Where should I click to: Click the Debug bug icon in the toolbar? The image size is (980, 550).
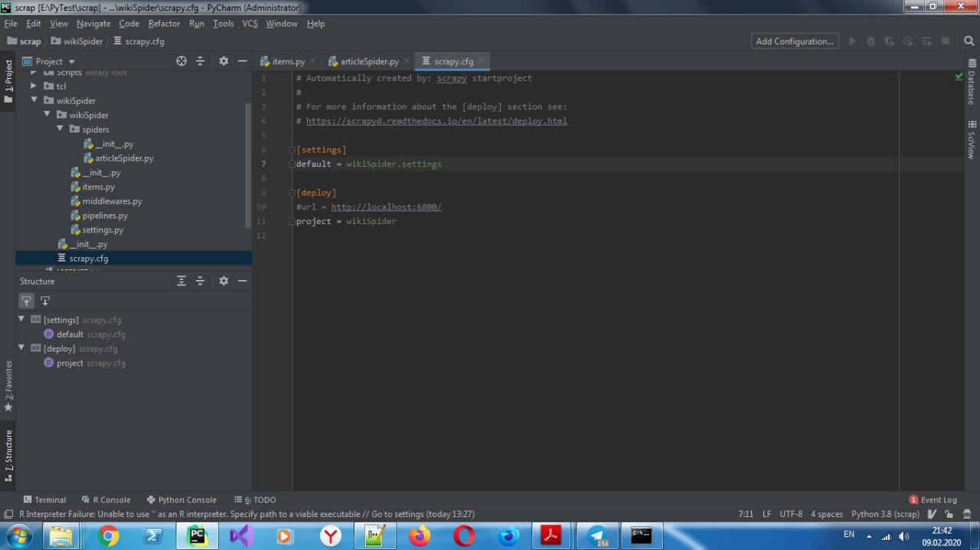coord(871,41)
